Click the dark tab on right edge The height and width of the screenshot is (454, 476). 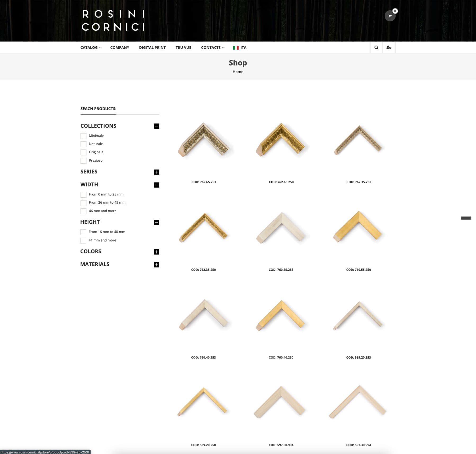pos(466,218)
